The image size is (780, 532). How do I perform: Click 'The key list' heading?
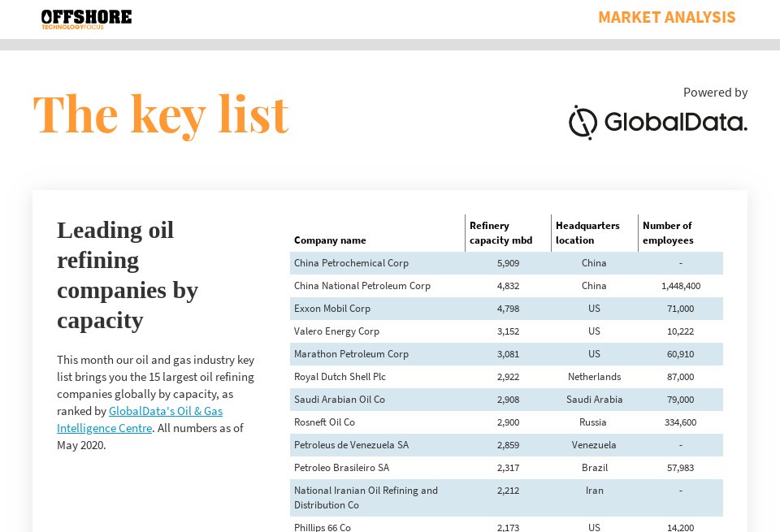tap(161, 115)
